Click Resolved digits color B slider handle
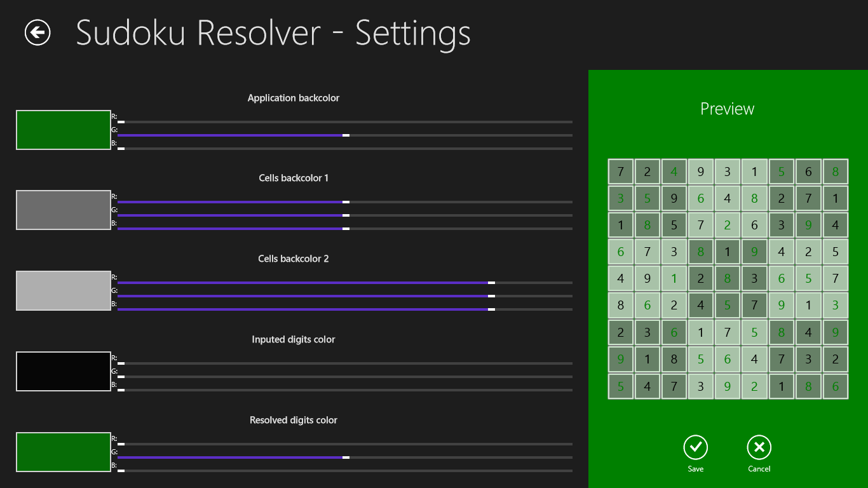Image resolution: width=868 pixels, height=488 pixels. [x=121, y=471]
